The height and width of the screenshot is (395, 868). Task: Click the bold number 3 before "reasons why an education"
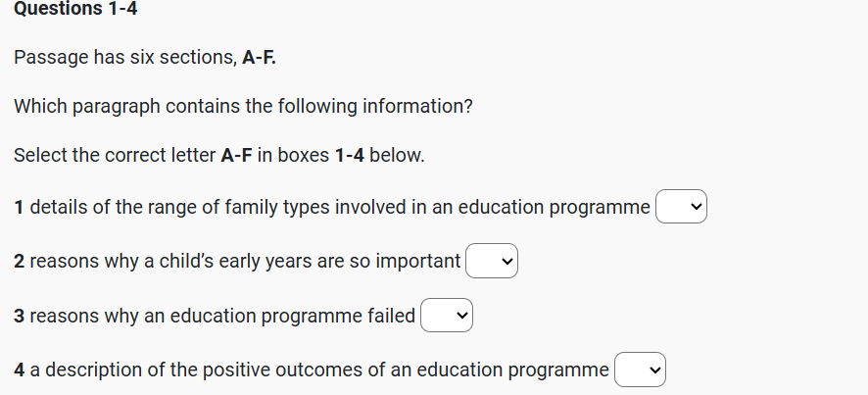point(20,317)
